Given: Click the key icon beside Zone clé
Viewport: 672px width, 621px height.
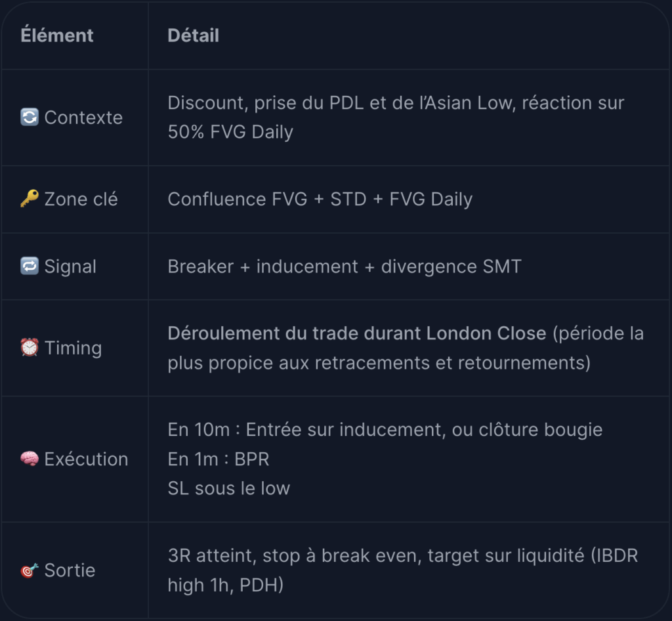Looking at the screenshot, I should (x=30, y=199).
